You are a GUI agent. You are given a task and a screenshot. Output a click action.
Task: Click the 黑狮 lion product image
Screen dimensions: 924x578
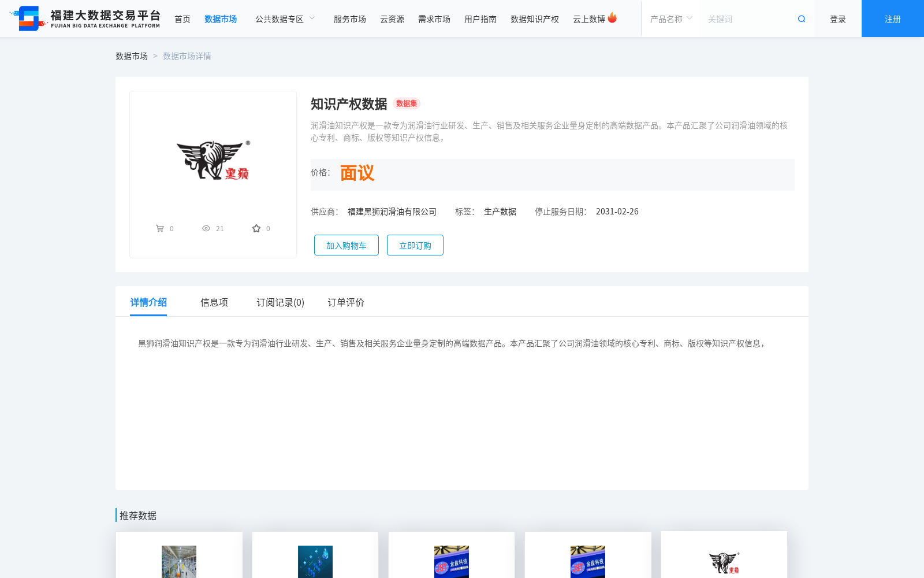point(213,160)
